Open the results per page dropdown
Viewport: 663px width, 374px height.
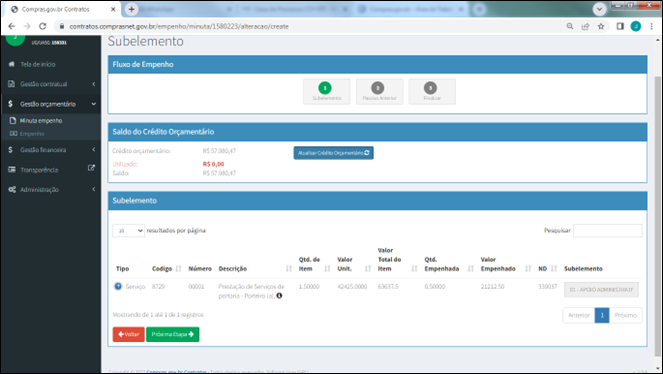click(129, 230)
